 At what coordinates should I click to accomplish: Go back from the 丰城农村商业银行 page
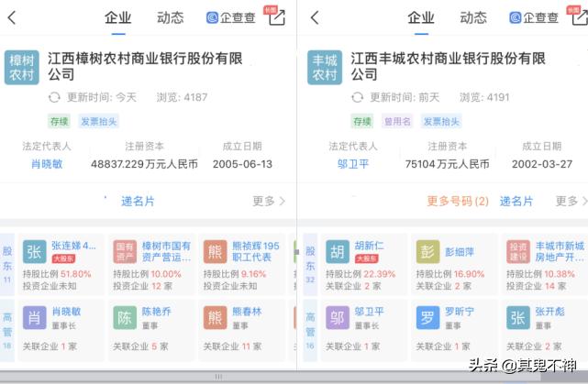click(x=315, y=17)
